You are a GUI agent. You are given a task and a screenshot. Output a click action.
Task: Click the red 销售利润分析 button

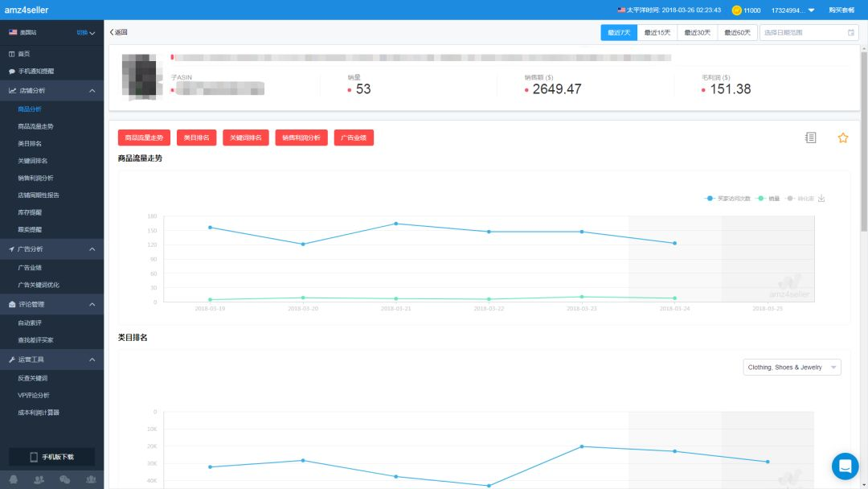coord(301,138)
